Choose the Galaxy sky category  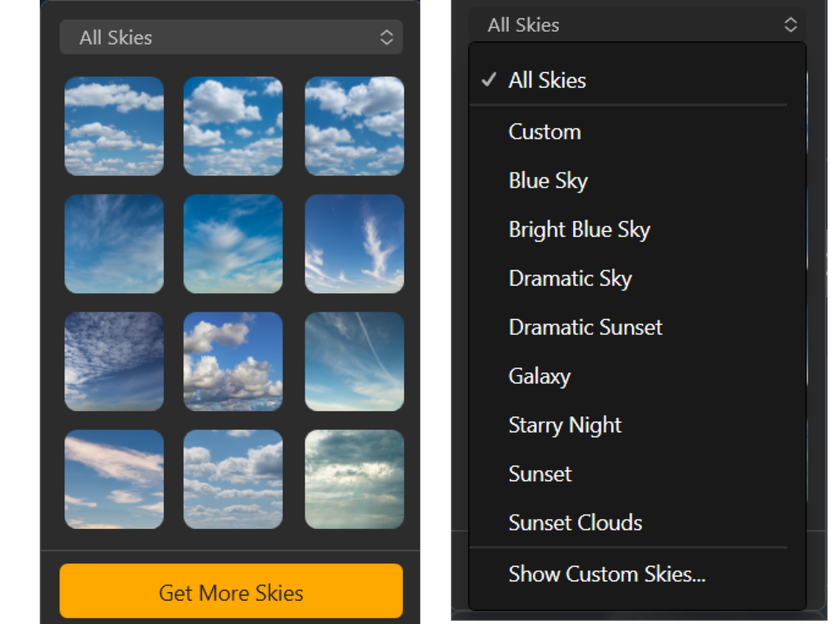coord(540,376)
